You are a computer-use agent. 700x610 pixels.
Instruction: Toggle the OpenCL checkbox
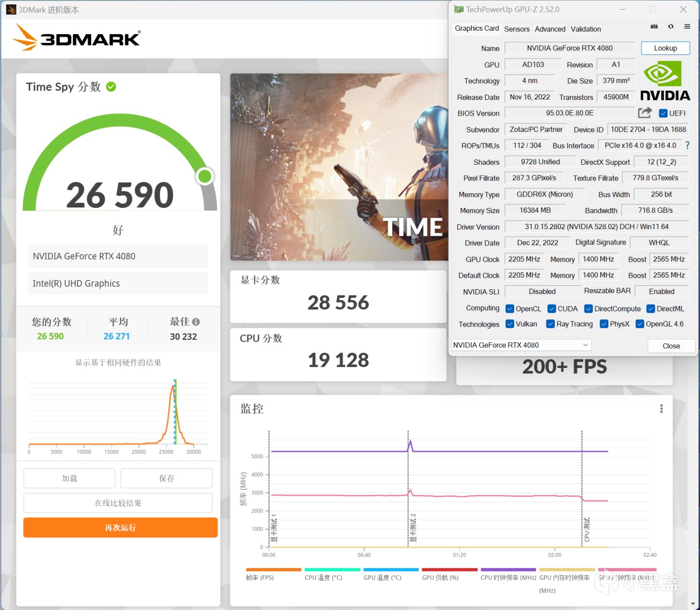pyautogui.click(x=510, y=308)
